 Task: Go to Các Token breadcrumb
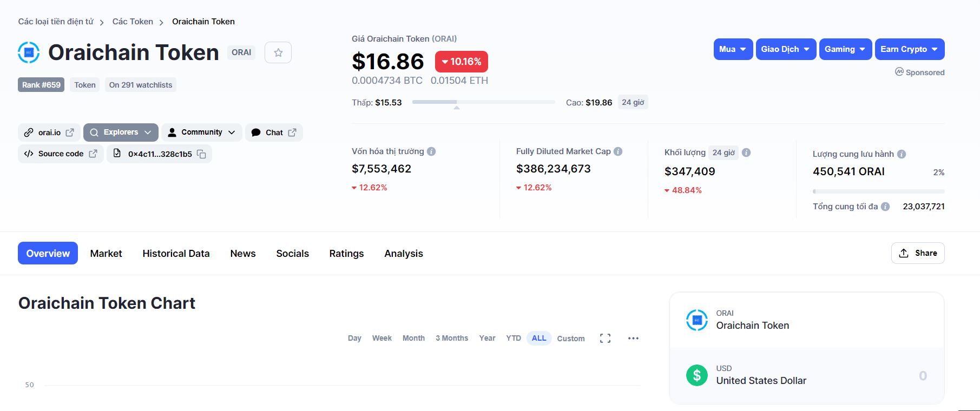(133, 22)
